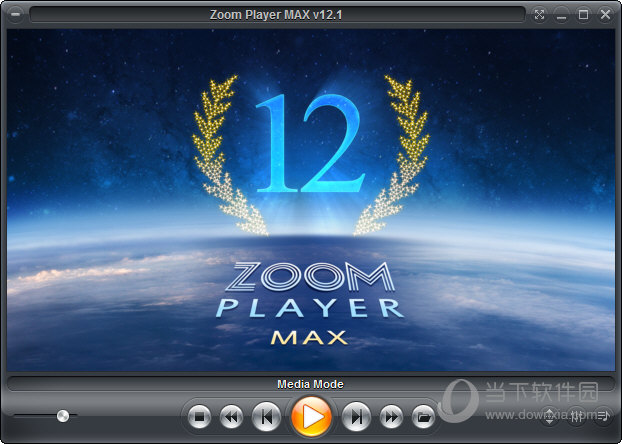
Task: Skip to the next track
Action: [x=356, y=417]
